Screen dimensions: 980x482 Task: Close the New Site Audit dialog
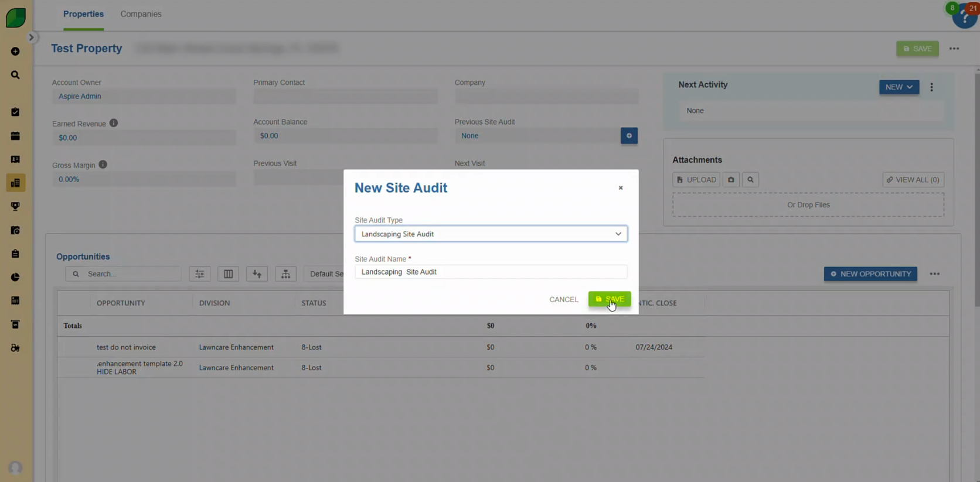(x=621, y=188)
